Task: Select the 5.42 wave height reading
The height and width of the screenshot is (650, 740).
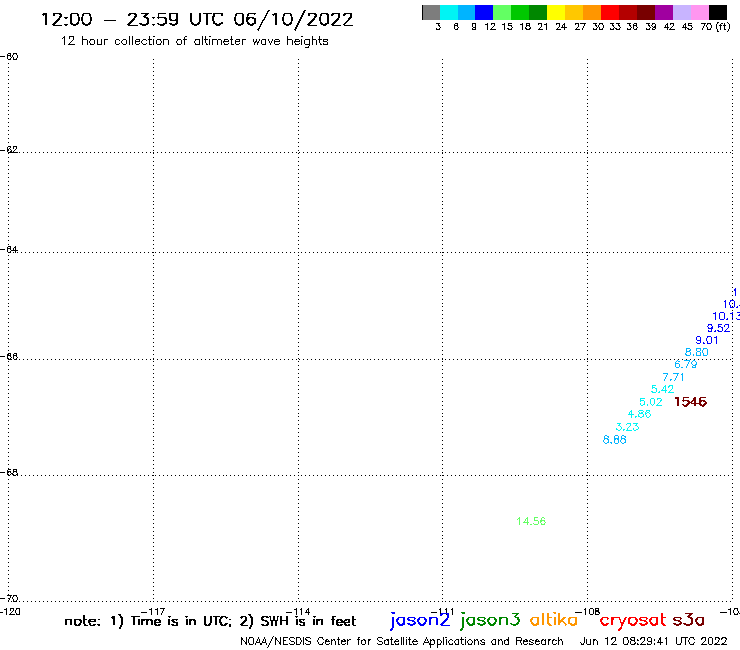Action: (663, 389)
